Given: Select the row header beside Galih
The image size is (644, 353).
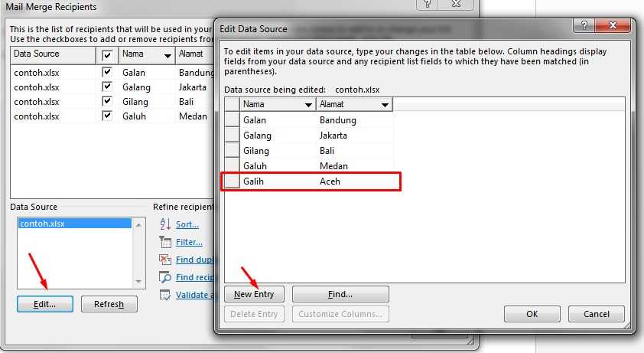Looking at the screenshot, I should pos(232,181).
